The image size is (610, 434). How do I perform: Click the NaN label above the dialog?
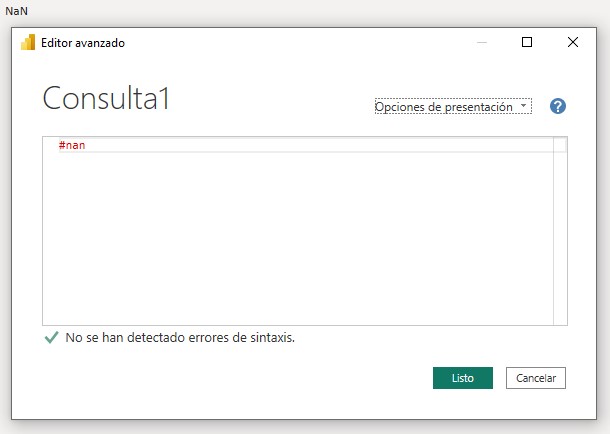click(x=16, y=11)
